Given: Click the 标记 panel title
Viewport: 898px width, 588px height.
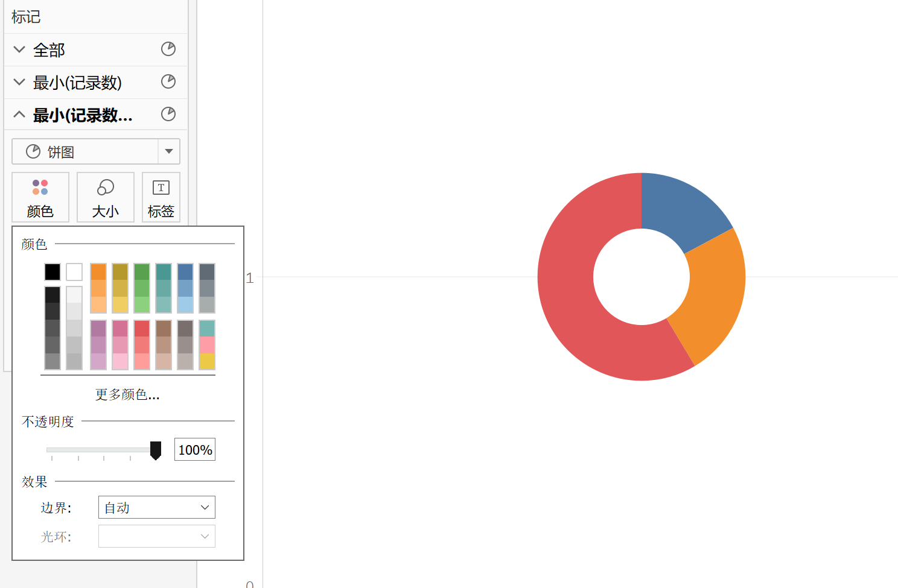Looking at the screenshot, I should tap(26, 17).
